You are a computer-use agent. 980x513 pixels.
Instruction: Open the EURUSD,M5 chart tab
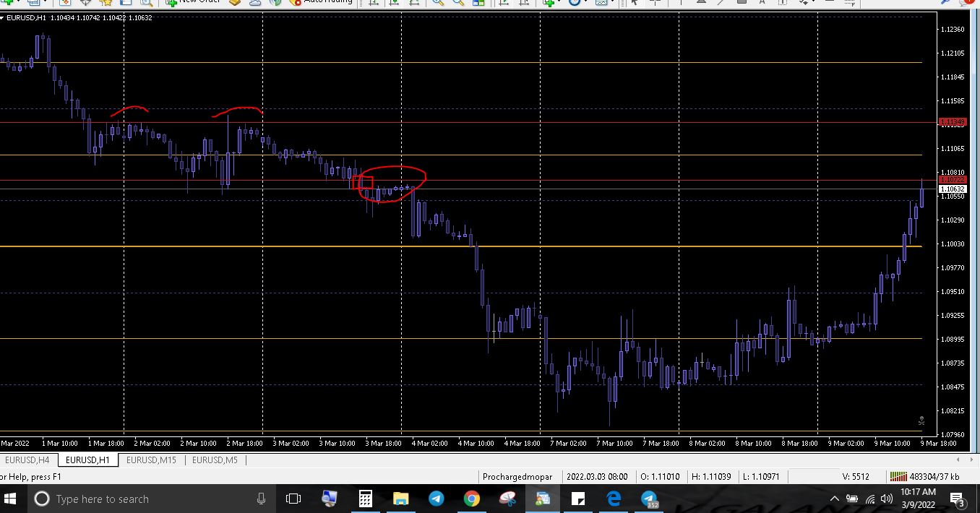[x=215, y=460]
